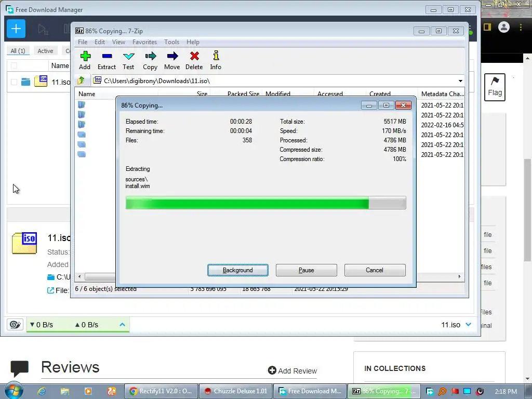Click the 7-Zip list horizontal scrollbar left arrow
The height and width of the screenshot is (399, 532).
coord(79,276)
